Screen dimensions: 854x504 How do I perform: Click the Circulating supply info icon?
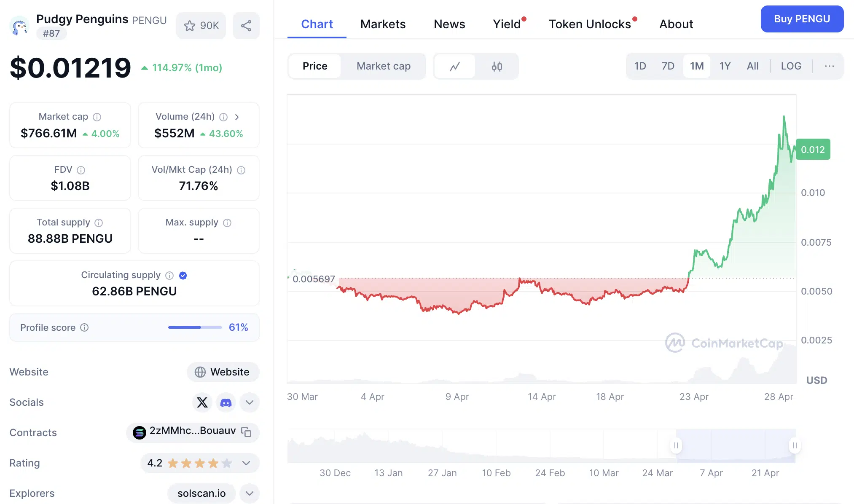tap(169, 275)
